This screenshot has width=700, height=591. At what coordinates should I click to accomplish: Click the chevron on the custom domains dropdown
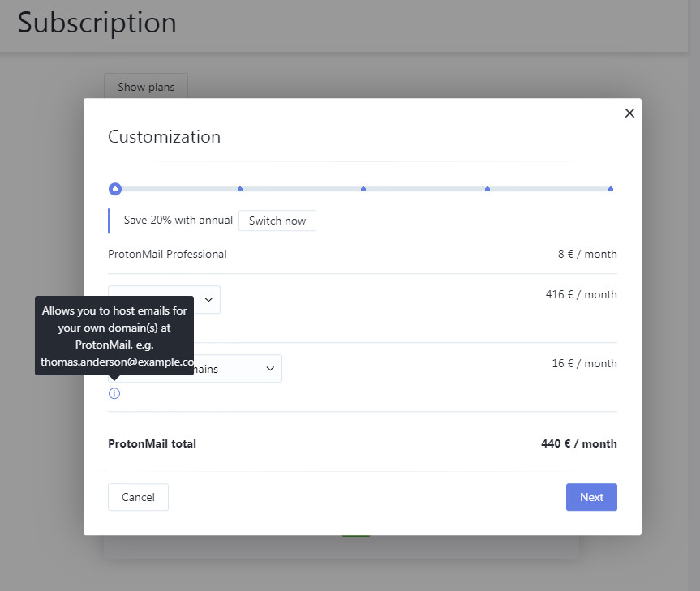(x=270, y=368)
